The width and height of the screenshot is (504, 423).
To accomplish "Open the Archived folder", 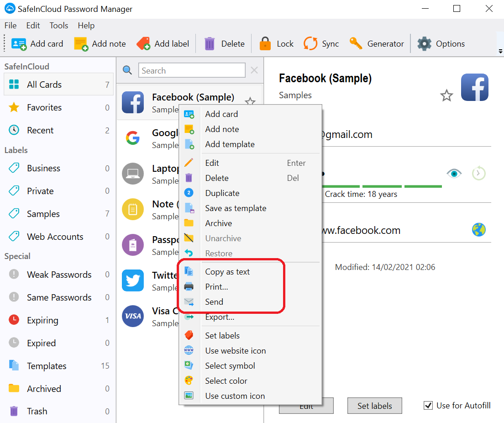I will click(x=58, y=389).
